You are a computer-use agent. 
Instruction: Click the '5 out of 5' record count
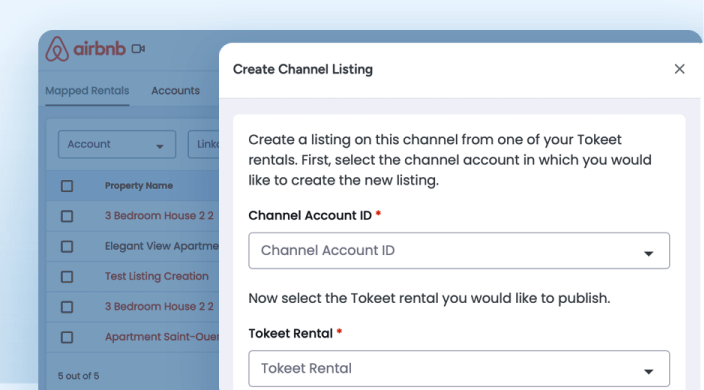pos(79,376)
